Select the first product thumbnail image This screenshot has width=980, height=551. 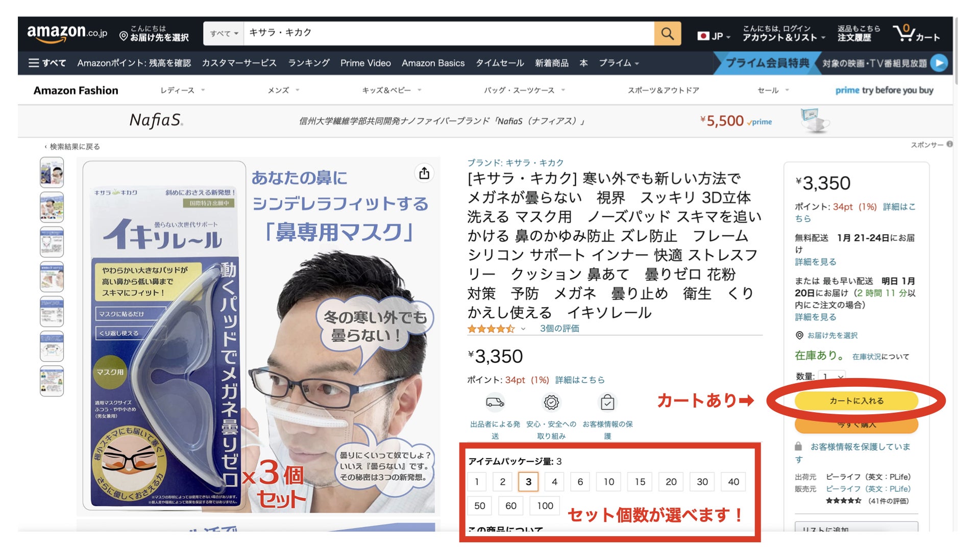52,172
